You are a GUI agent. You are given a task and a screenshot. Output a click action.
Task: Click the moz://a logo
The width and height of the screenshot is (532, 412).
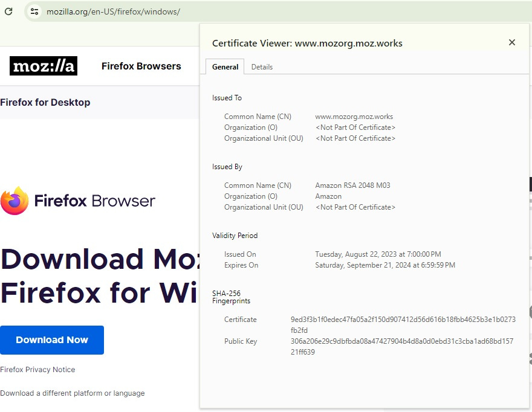44,66
